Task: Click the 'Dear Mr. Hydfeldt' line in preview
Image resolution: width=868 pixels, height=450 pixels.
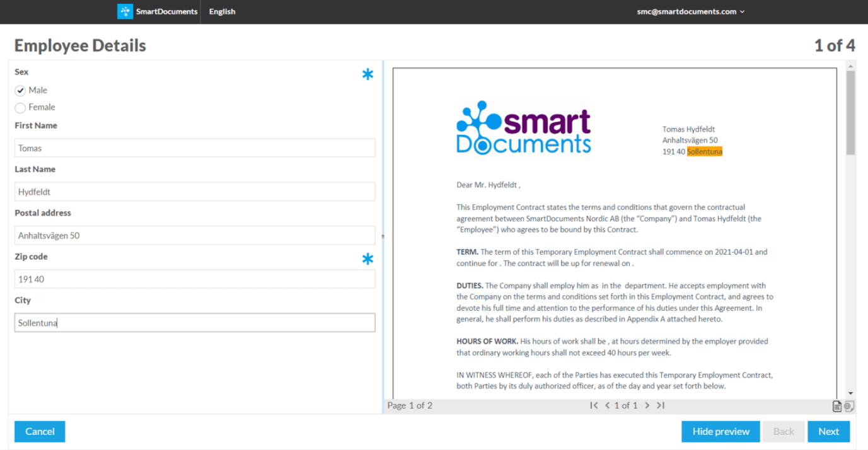Action: pyautogui.click(x=489, y=185)
